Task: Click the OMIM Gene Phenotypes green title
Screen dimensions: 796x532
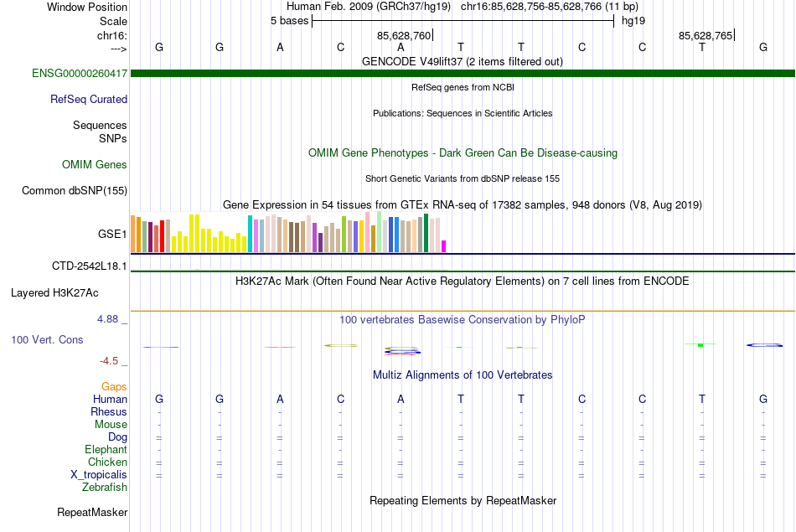Action: [x=463, y=153]
